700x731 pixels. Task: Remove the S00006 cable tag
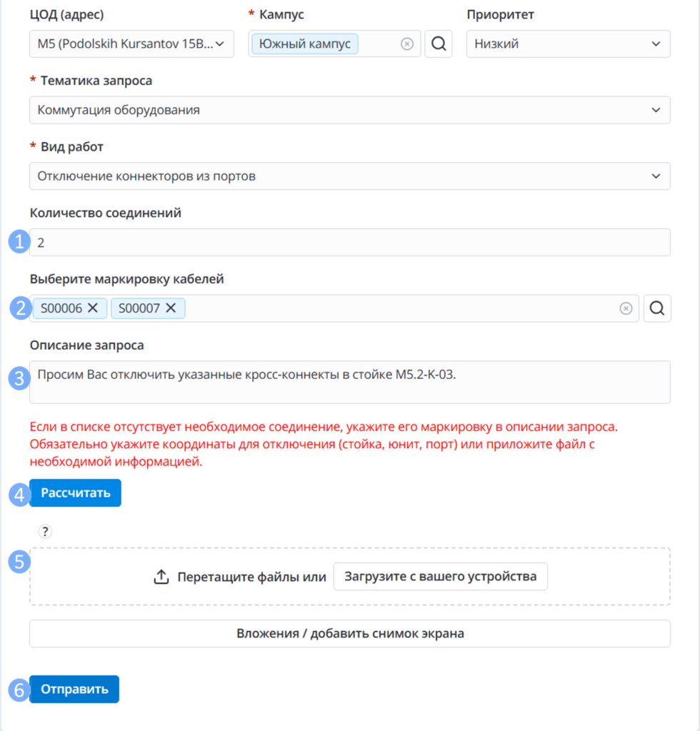tap(93, 308)
